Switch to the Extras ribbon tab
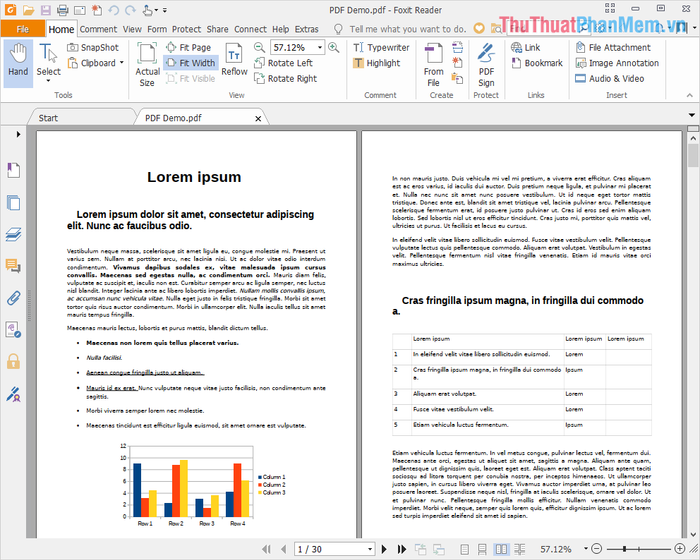 pyautogui.click(x=306, y=29)
